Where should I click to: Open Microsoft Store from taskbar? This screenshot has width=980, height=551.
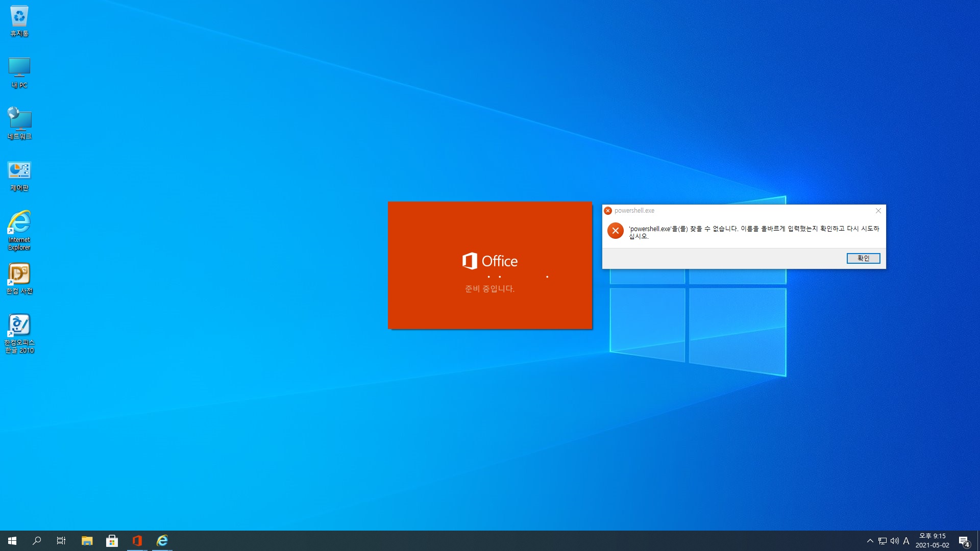112,541
